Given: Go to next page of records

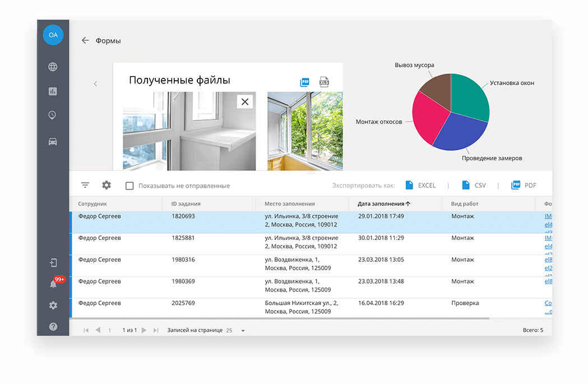Looking at the screenshot, I should pyautogui.click(x=144, y=330).
